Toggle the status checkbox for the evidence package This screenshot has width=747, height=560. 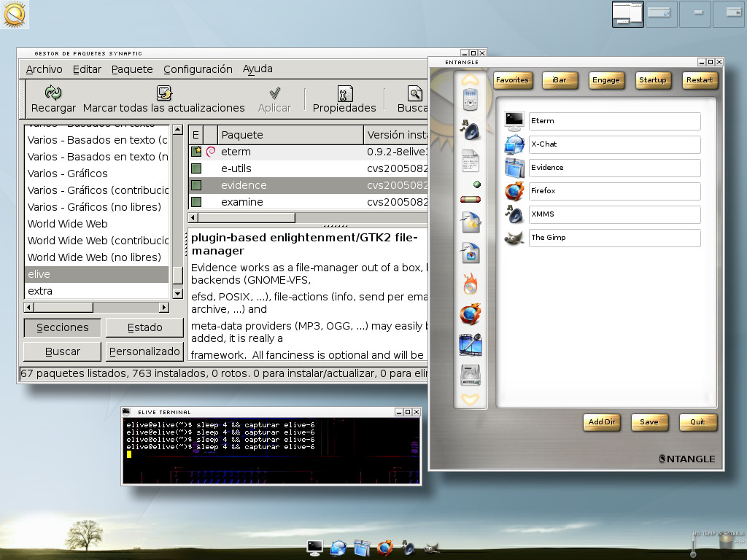coord(196,185)
